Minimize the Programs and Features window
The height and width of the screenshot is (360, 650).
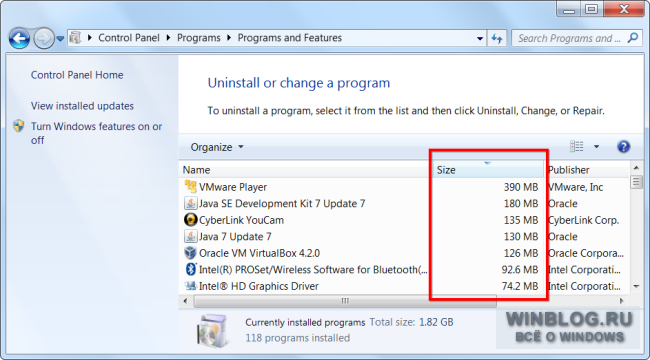click(569, 9)
